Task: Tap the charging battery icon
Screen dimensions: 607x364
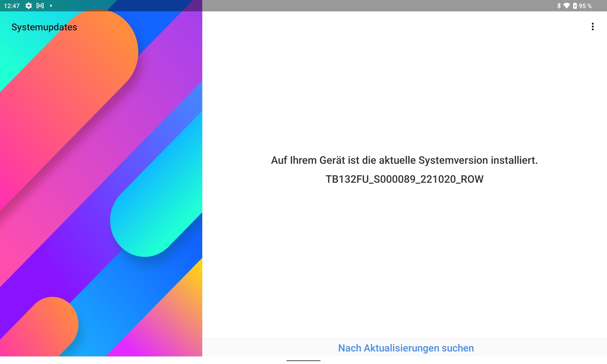Action: [x=575, y=6]
